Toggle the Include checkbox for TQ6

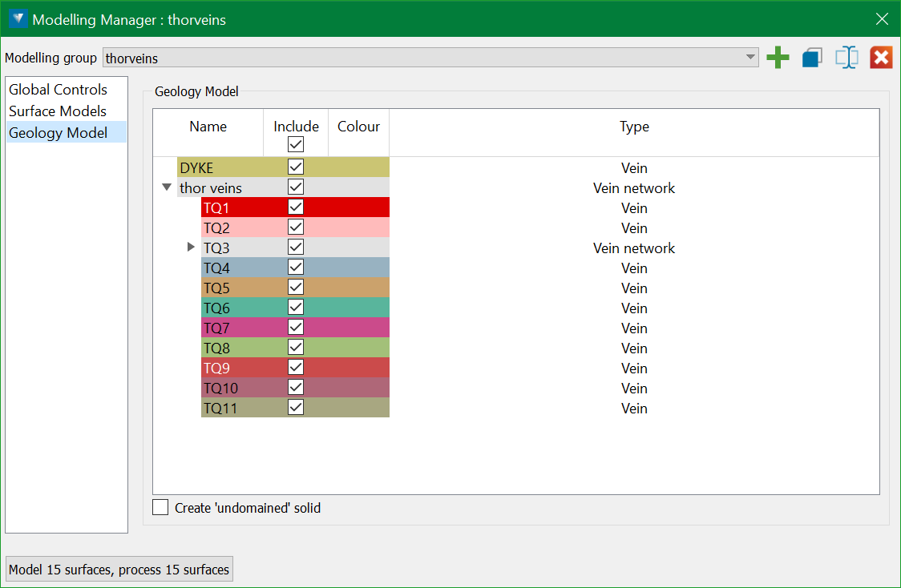[296, 307]
